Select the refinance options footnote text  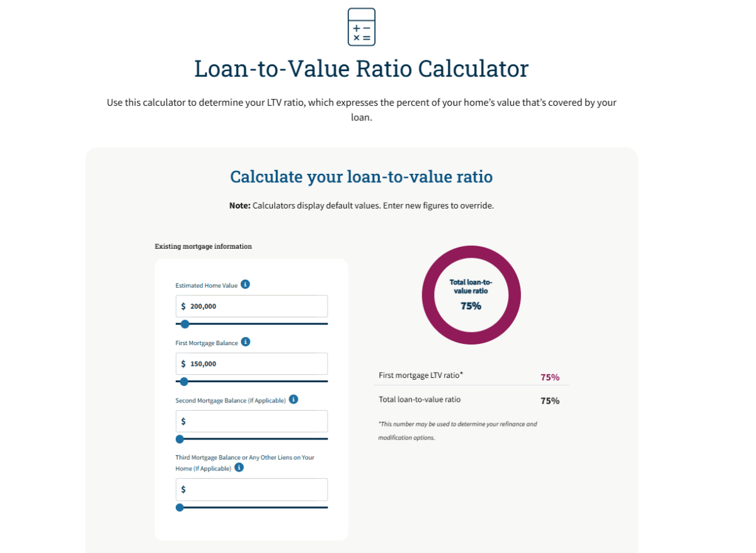[458, 430]
